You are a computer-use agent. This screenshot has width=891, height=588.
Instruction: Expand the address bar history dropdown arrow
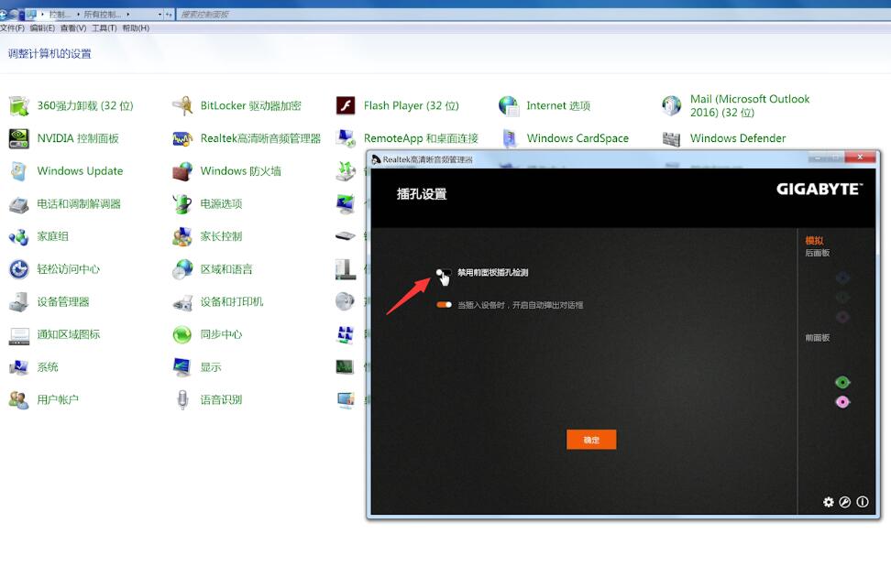pyautogui.click(x=159, y=14)
